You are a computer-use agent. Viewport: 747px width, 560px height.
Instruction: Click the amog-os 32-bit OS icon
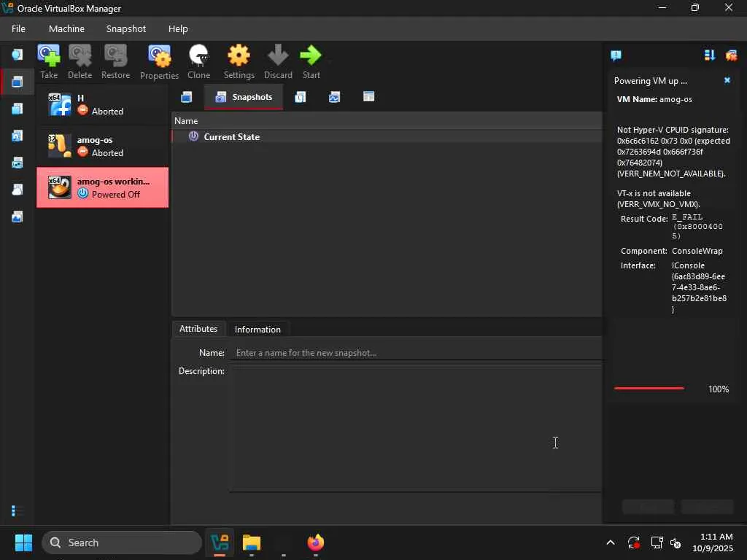[x=60, y=146]
